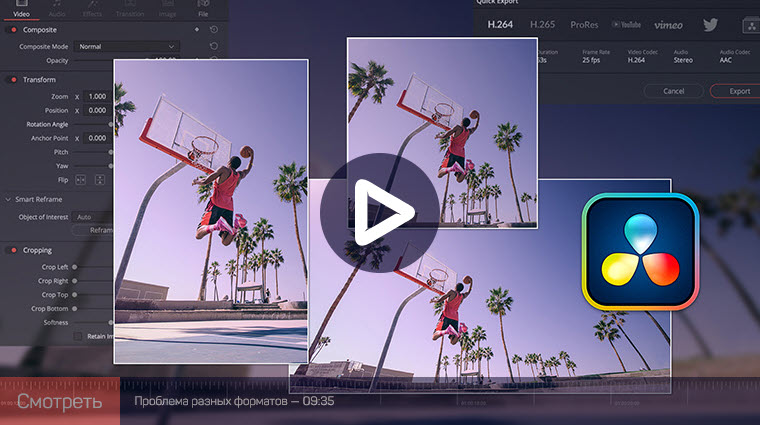Click the flip horizontal icon
The width and height of the screenshot is (760, 425).
click(x=80, y=180)
